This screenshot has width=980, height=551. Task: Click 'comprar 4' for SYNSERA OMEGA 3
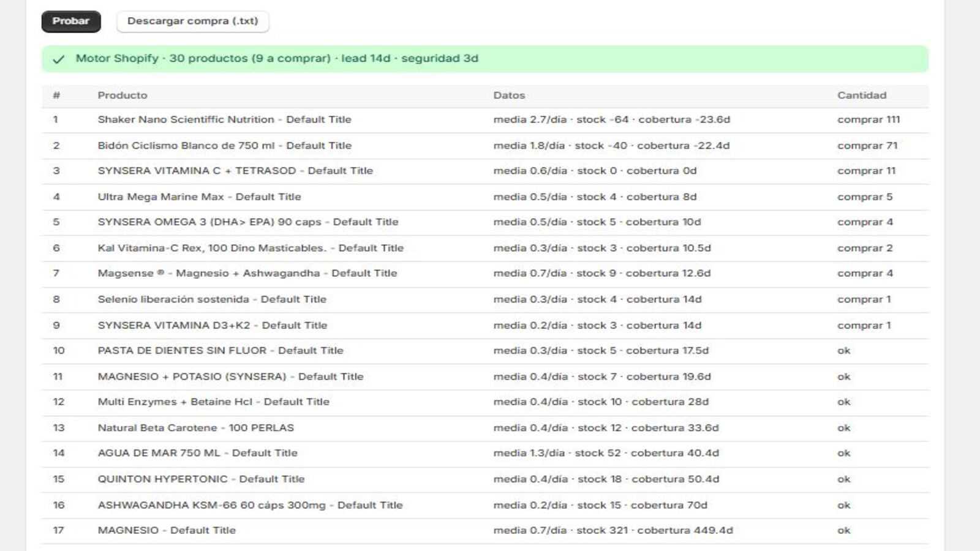(865, 222)
